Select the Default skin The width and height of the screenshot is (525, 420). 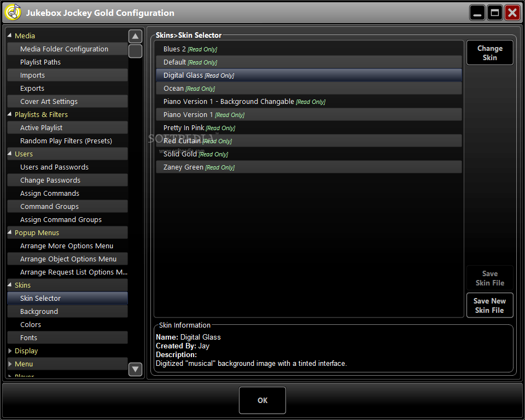pyautogui.click(x=308, y=62)
